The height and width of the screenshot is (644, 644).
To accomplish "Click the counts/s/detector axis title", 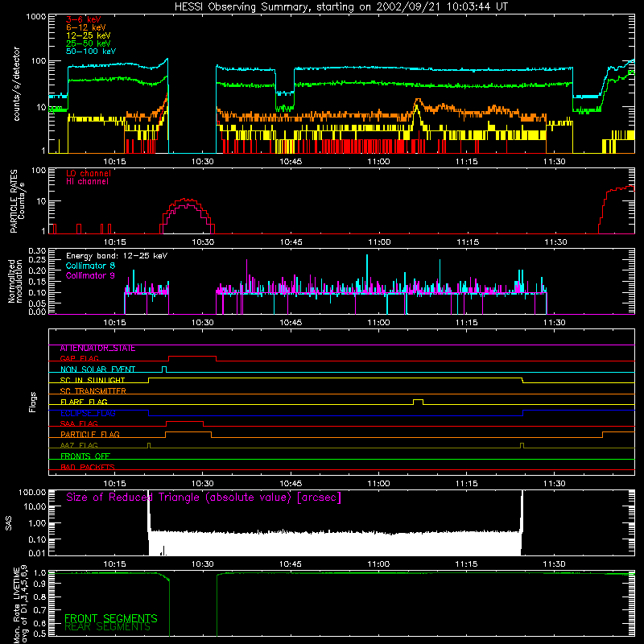I will (x=16, y=84).
